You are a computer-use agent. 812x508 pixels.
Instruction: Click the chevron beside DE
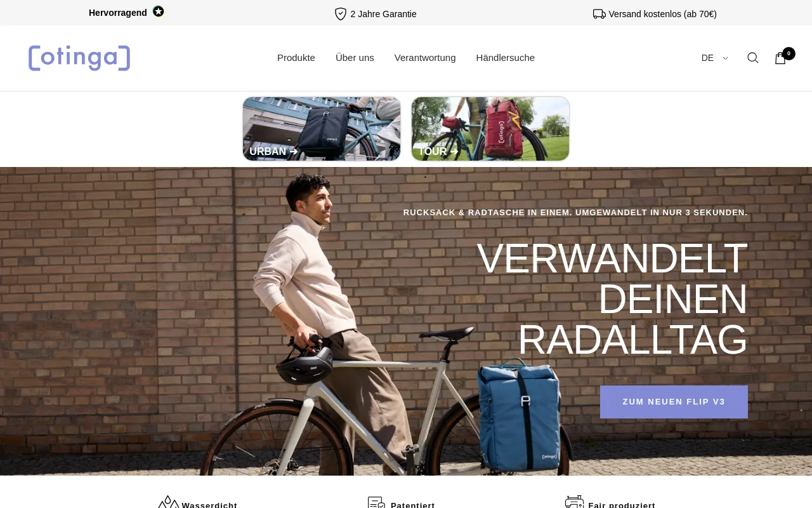click(x=725, y=58)
